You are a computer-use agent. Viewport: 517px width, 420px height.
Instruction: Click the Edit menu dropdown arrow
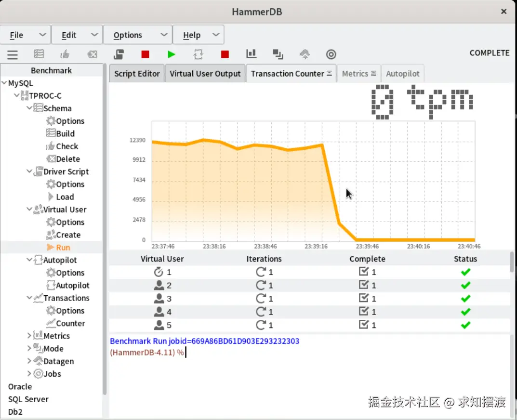(94, 35)
